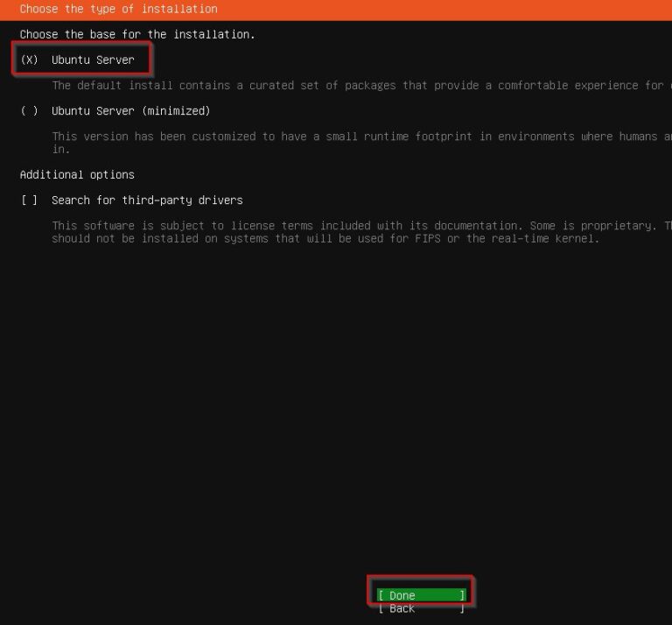Click the minimized version description text
This screenshot has width=672, height=625.
(361, 143)
